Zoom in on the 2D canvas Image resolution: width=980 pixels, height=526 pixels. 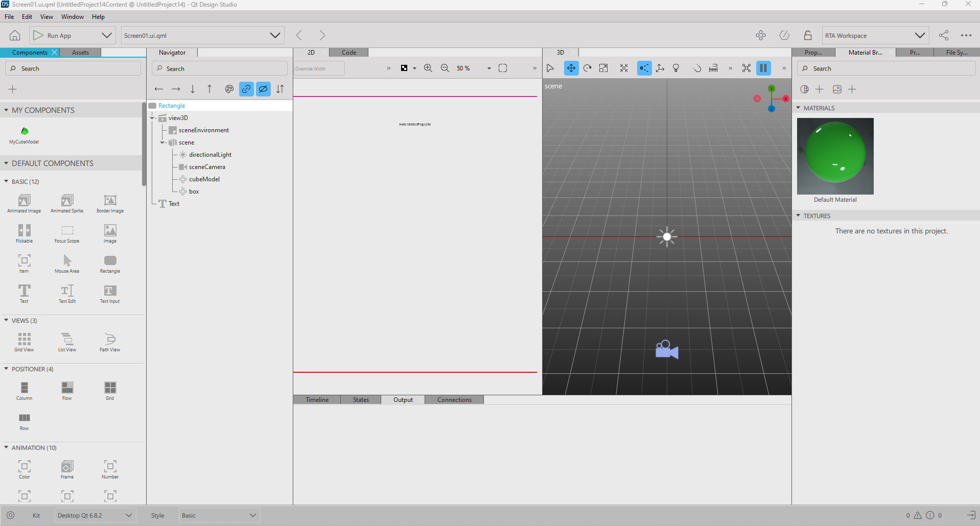(428, 68)
